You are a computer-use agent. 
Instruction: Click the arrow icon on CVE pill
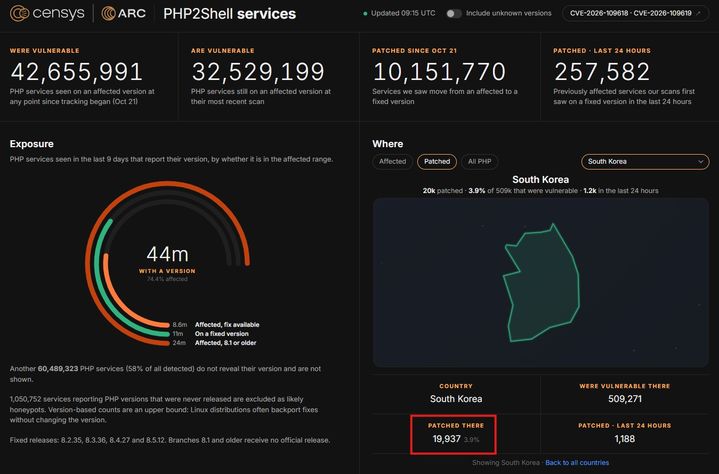pyautogui.click(x=698, y=13)
